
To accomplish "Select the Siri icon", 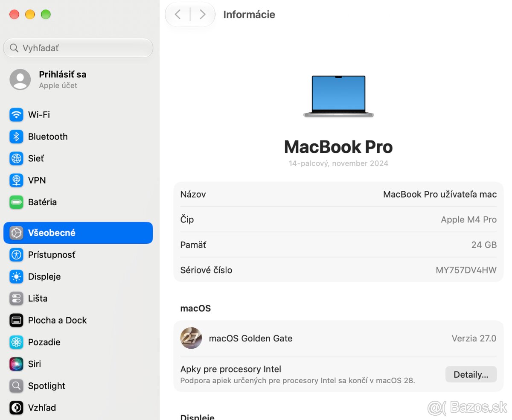I will [16, 364].
